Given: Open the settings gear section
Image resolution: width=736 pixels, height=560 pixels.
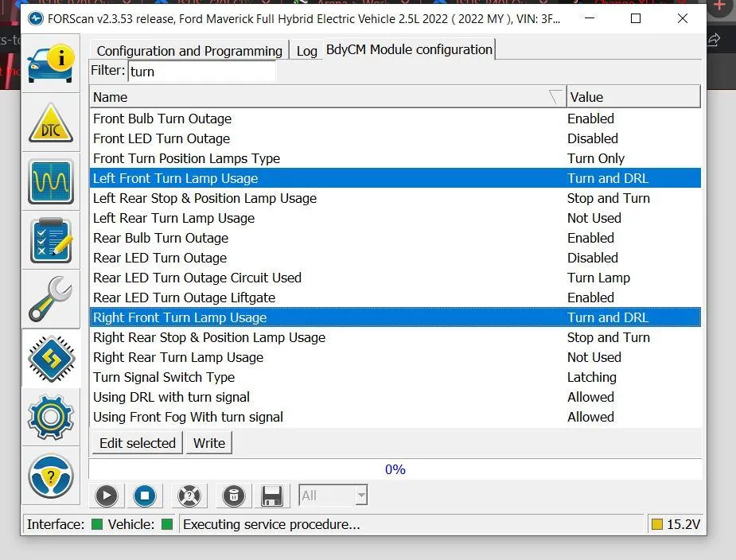Looking at the screenshot, I should pos(51,417).
